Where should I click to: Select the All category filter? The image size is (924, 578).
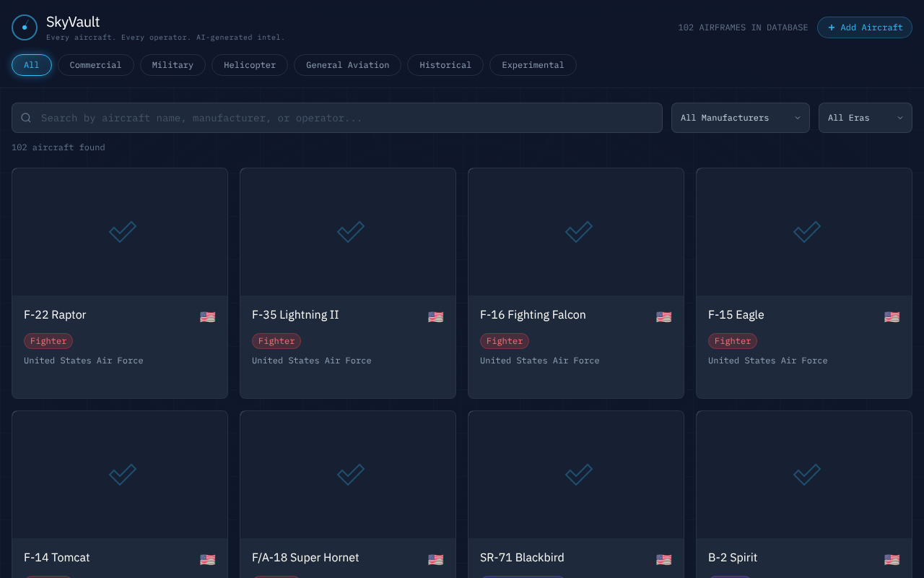31,65
